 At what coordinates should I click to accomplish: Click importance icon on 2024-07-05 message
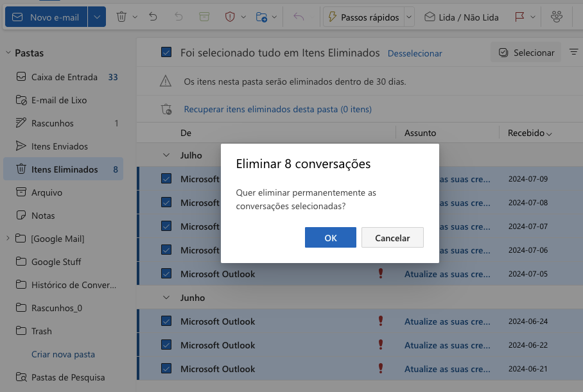pos(381,273)
